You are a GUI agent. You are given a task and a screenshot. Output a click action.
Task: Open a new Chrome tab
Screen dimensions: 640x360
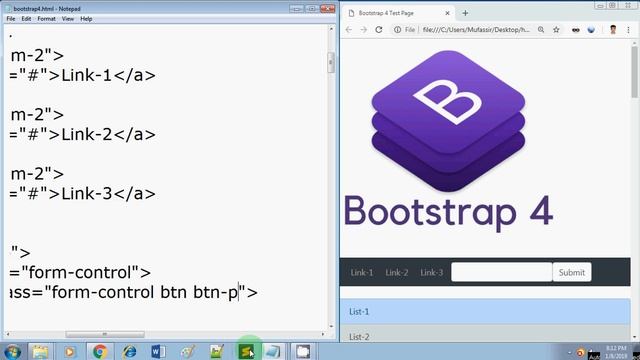pyautogui.click(x=465, y=13)
